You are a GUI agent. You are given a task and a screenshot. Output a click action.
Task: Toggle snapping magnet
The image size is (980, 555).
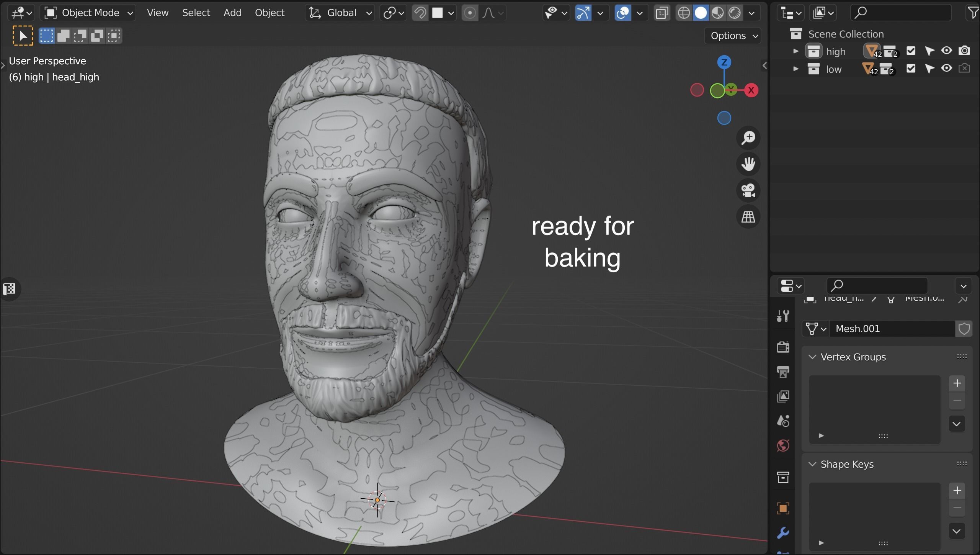click(x=420, y=13)
